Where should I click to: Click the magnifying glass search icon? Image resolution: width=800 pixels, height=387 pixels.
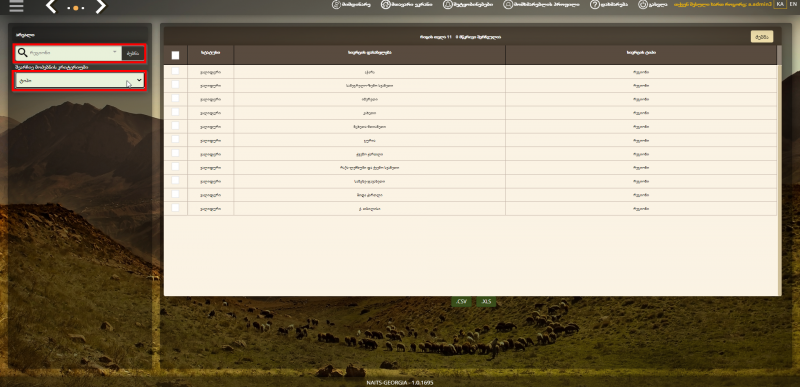coord(22,53)
